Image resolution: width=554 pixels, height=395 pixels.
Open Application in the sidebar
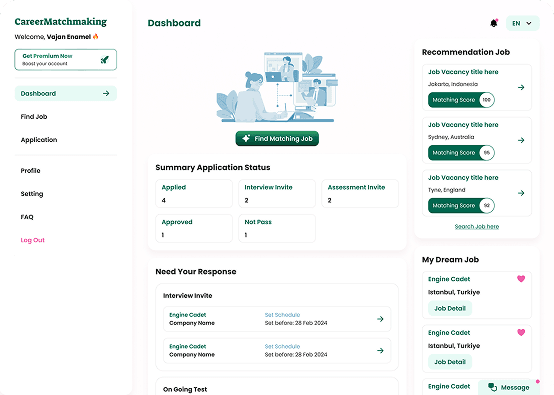39,140
